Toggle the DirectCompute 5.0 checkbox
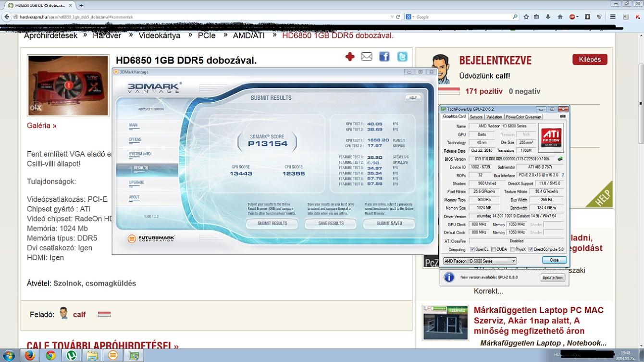Screen dimensions: 644x362 click(531, 249)
